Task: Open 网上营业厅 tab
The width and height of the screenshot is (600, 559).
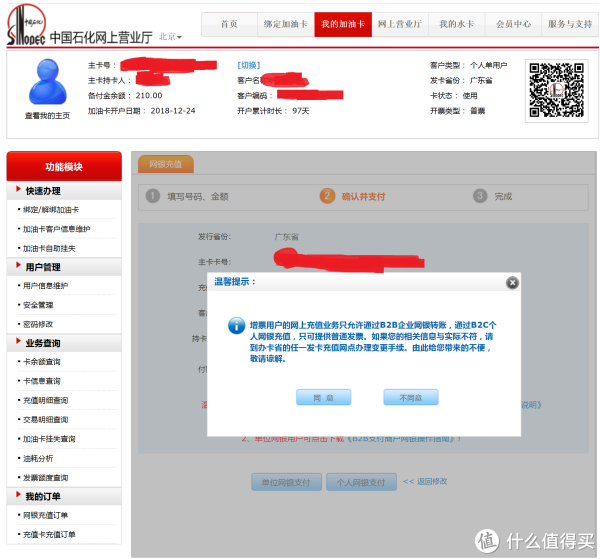Action: coord(400,24)
